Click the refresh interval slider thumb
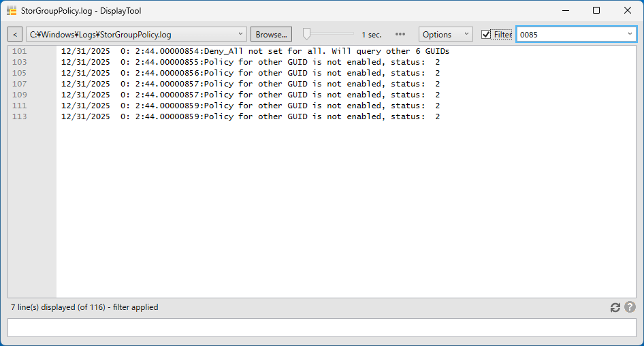The height and width of the screenshot is (346, 644). 307,33
